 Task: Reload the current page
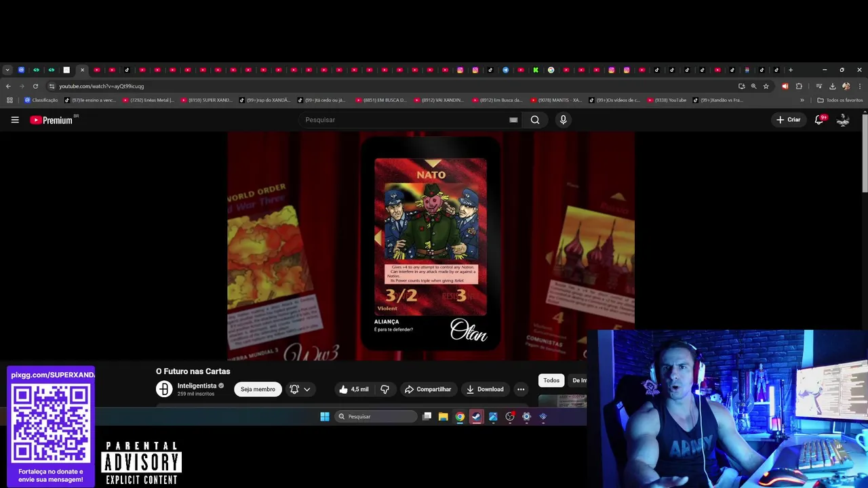click(x=35, y=86)
